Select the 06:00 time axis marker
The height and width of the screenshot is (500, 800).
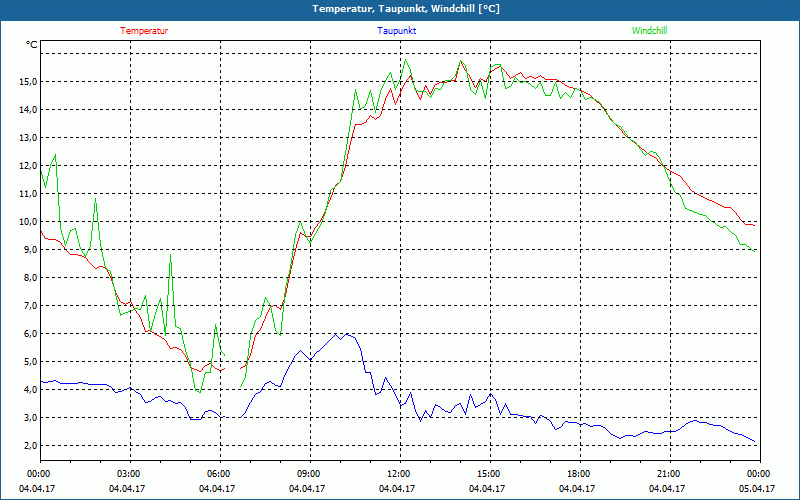pos(218,474)
